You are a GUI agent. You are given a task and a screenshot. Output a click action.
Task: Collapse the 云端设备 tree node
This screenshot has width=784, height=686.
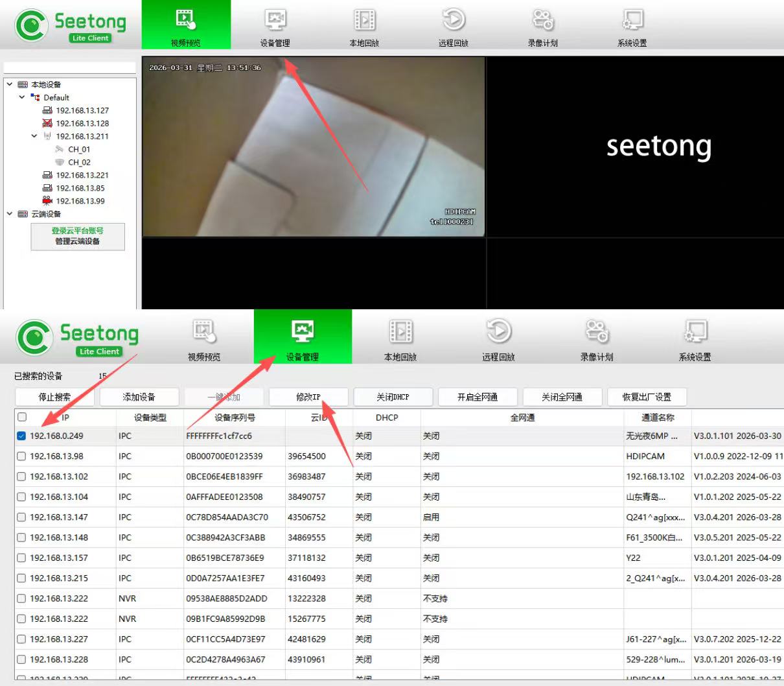[x=10, y=214]
